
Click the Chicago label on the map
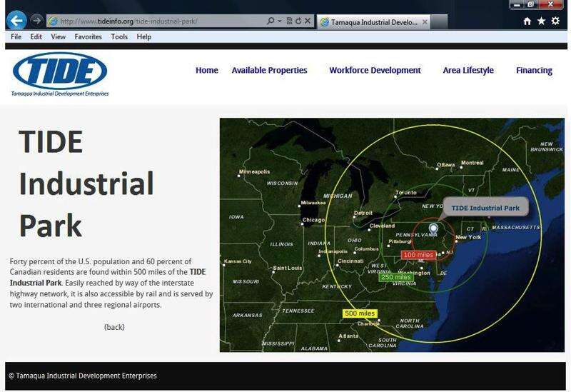(313, 220)
